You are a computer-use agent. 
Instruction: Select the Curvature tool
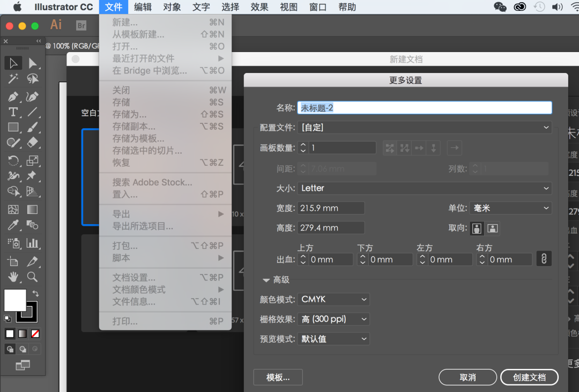33,97
